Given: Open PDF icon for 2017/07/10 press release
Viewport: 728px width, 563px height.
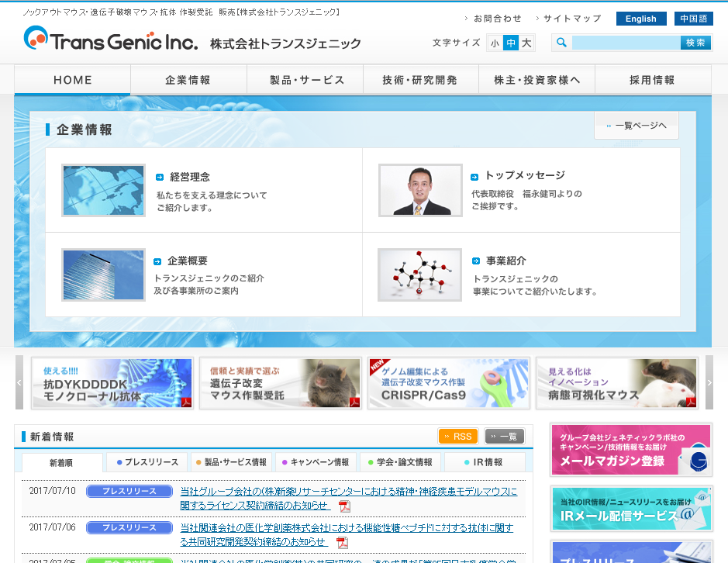Looking at the screenshot, I should click(344, 506).
